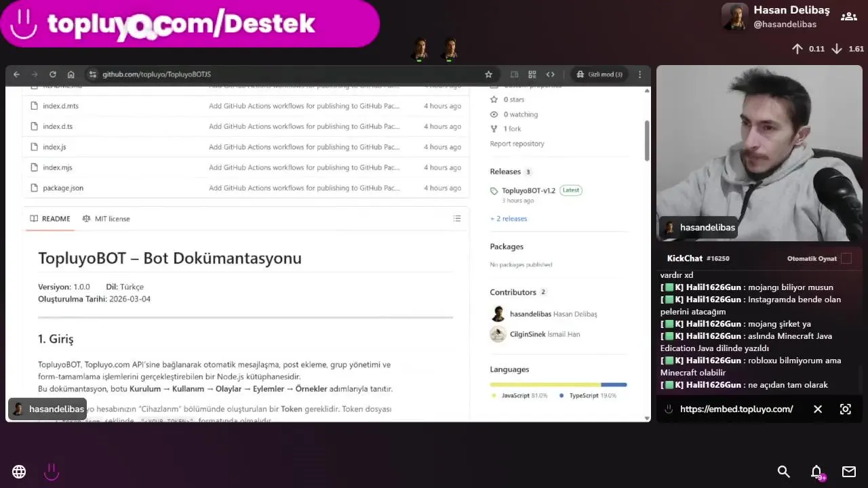Open the TopluyoBOT-v1.2 release
The image size is (868, 488).
pos(528,190)
